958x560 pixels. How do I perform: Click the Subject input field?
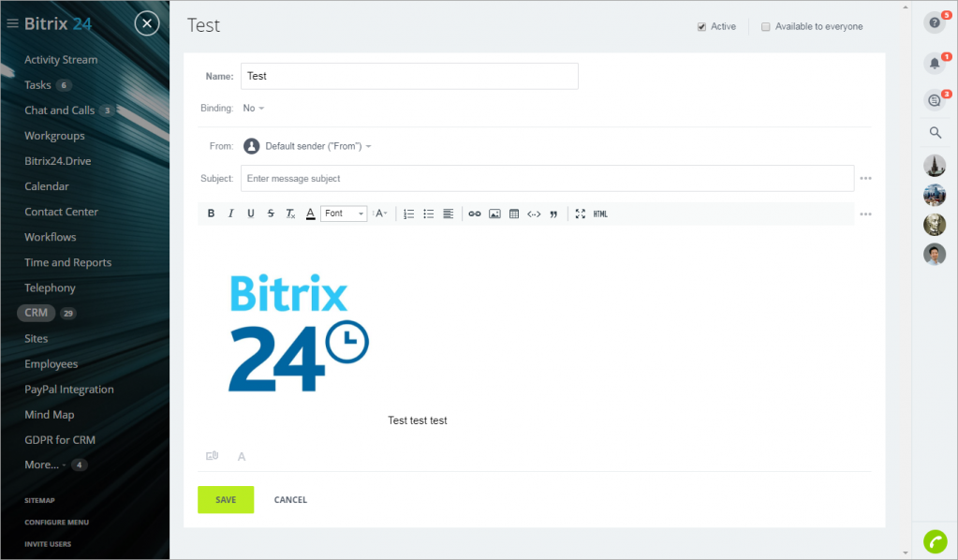tap(547, 178)
